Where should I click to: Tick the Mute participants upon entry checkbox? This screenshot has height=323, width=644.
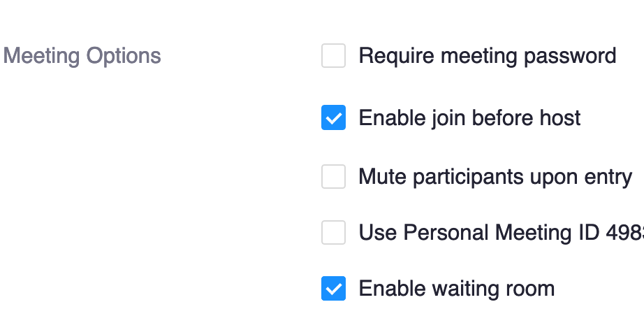coord(333,177)
